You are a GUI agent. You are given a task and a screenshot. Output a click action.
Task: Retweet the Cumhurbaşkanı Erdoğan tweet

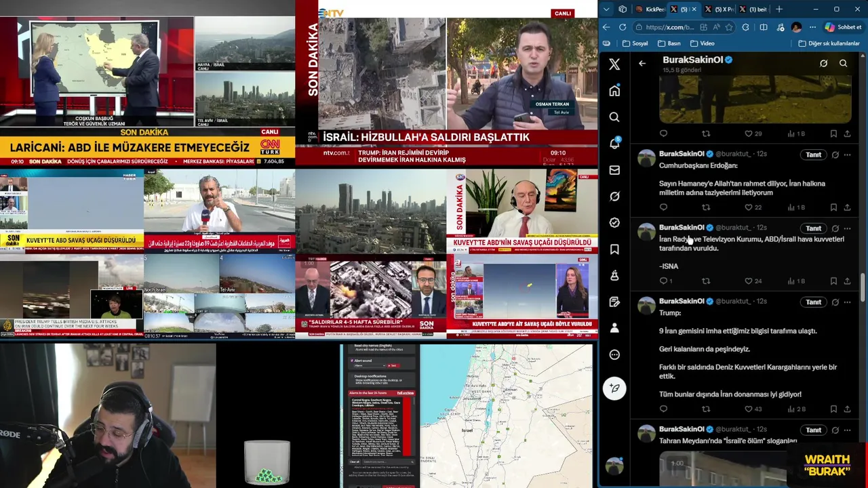706,207
